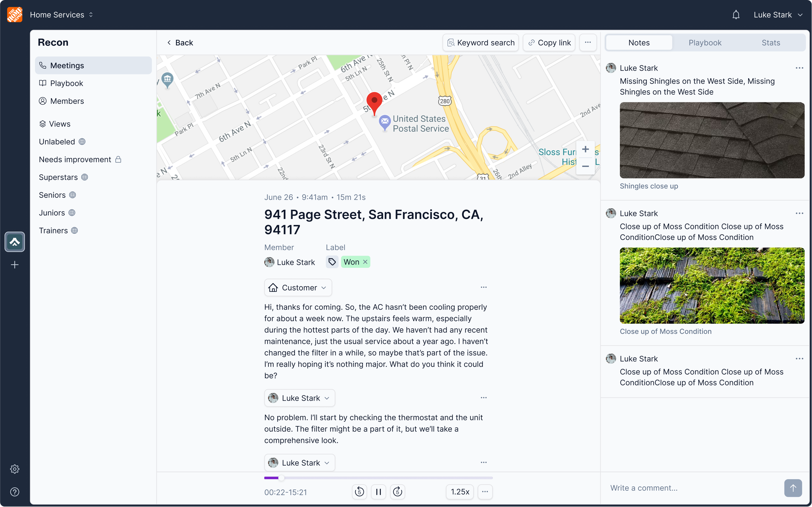The height and width of the screenshot is (507, 812).
Task: Remove the Won label
Action: (x=365, y=262)
